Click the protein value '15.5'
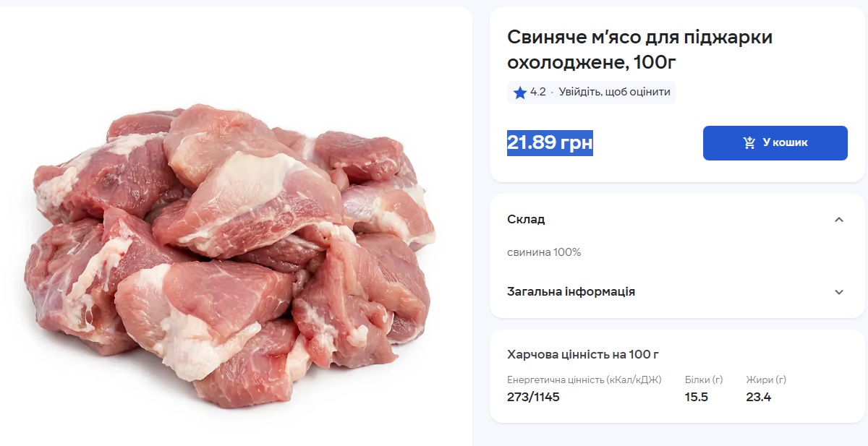Viewport: 868px width, 446px height. coord(696,397)
